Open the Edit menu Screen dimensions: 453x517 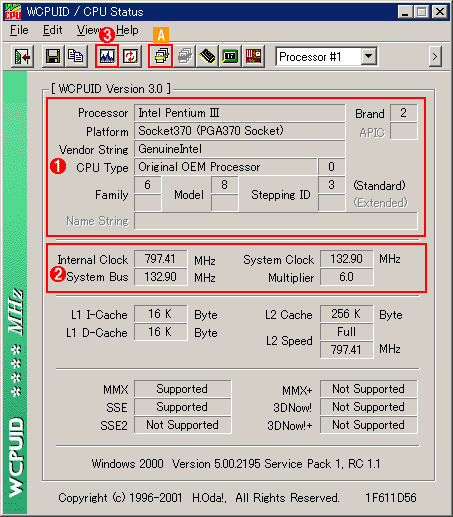click(x=53, y=30)
